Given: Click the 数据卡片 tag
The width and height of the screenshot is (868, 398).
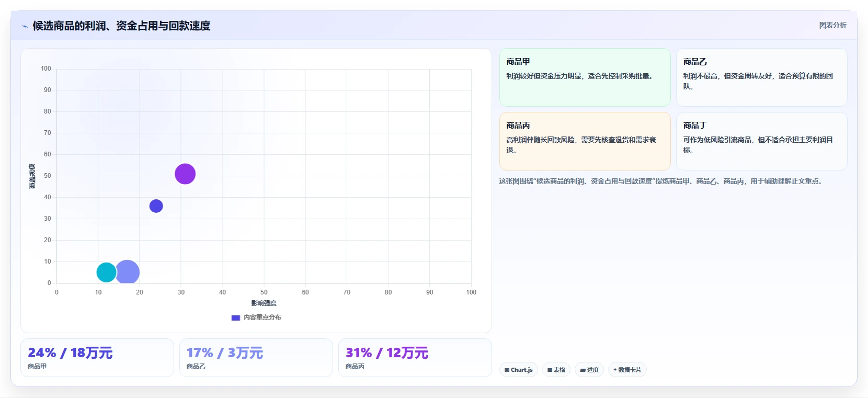Looking at the screenshot, I should click(x=627, y=370).
